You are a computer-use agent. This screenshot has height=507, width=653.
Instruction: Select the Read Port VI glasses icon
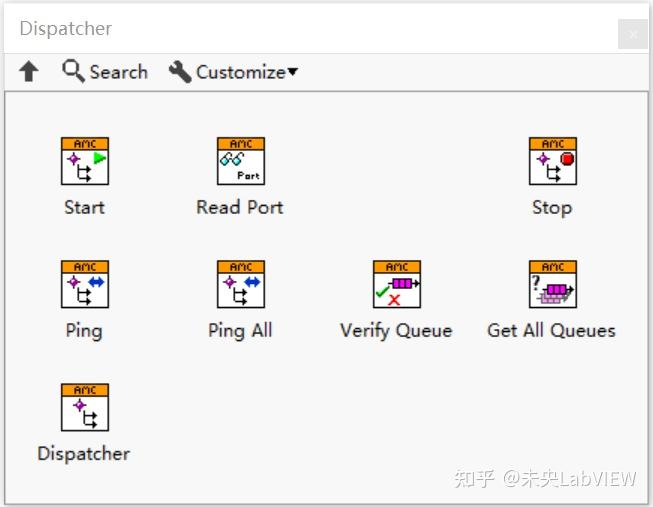(x=241, y=161)
